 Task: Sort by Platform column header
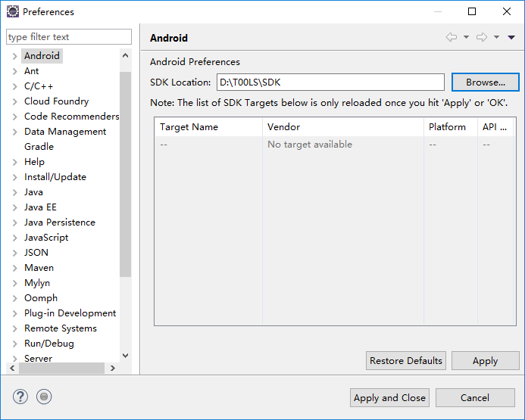coord(451,127)
